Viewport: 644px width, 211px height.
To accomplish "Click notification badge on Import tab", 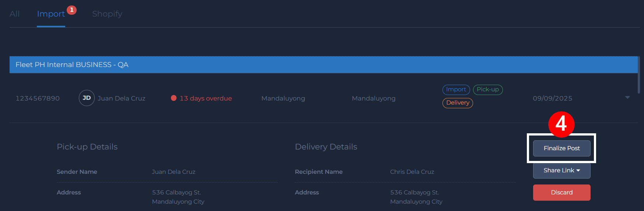I will pyautogui.click(x=71, y=10).
